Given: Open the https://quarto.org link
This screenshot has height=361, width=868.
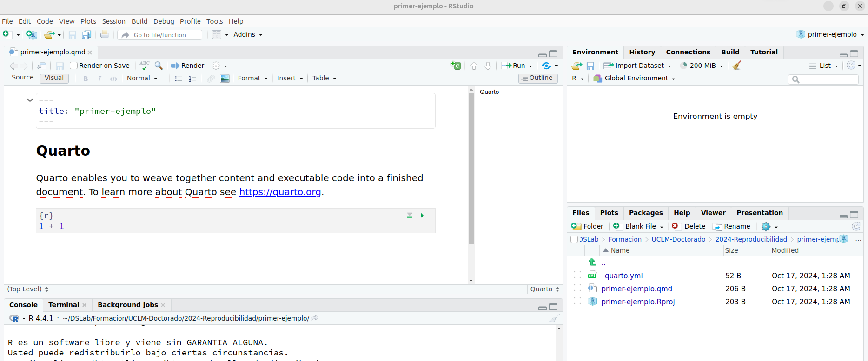Looking at the screenshot, I should tap(280, 192).
